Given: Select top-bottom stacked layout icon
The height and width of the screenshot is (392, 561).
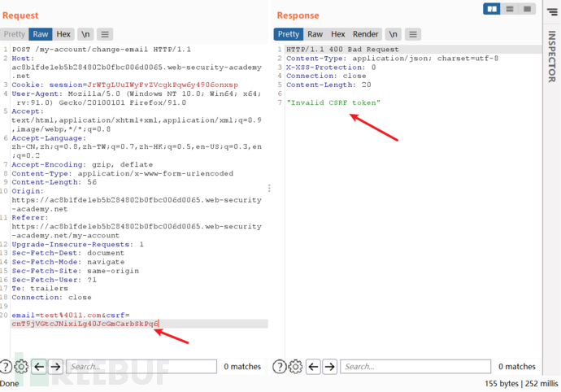Looking at the screenshot, I should click(x=510, y=9).
